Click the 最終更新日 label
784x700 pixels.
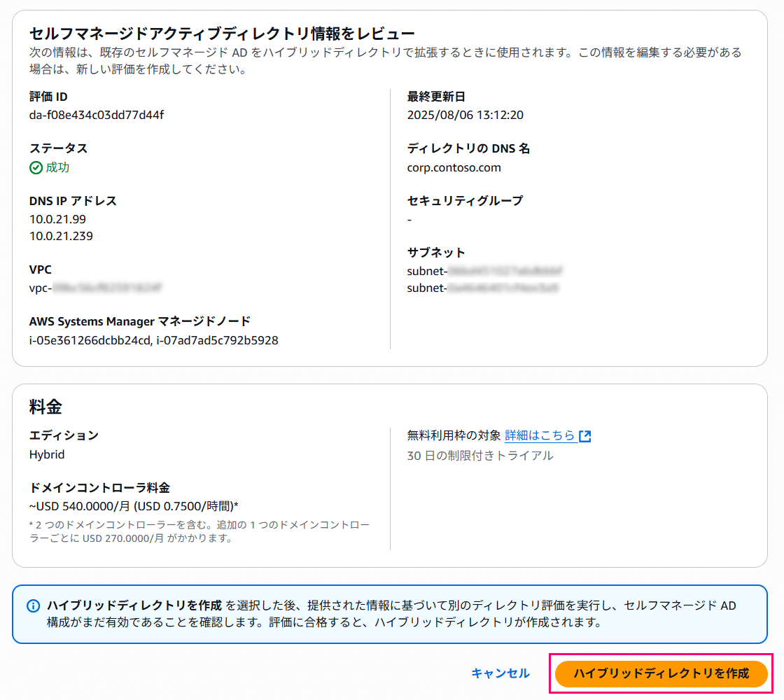click(436, 97)
